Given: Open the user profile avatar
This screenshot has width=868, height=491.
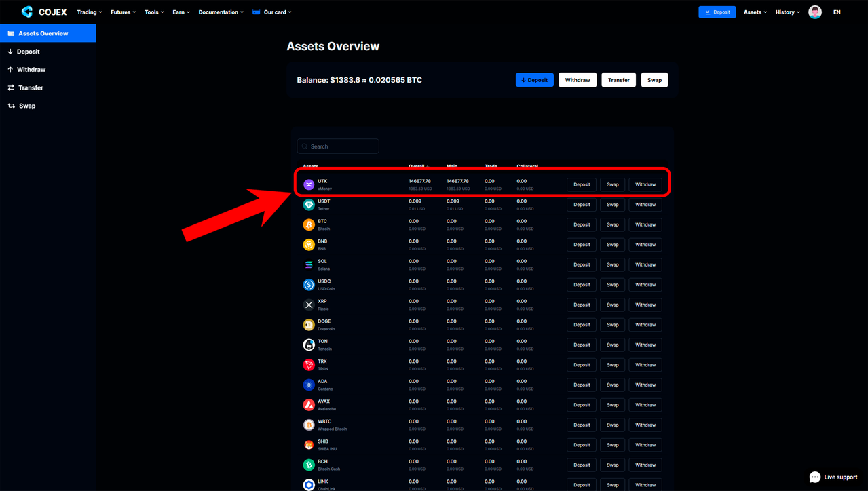Looking at the screenshot, I should (815, 12).
